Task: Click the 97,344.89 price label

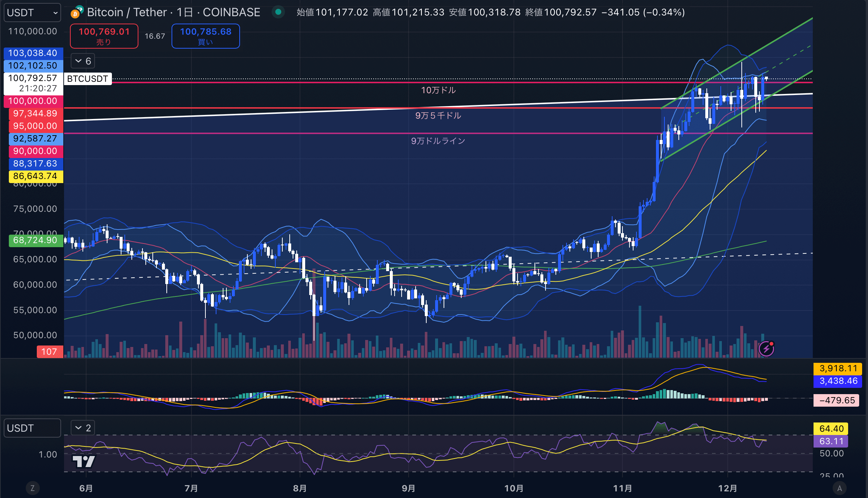Action: 36,113
